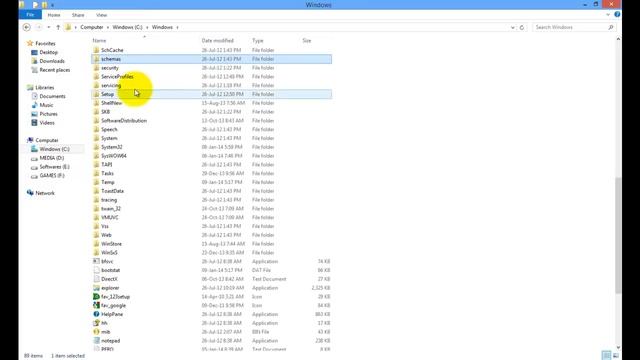Open the Customize Quick Access Toolbar dropdown
The height and width of the screenshot is (360, 640).
52,5
